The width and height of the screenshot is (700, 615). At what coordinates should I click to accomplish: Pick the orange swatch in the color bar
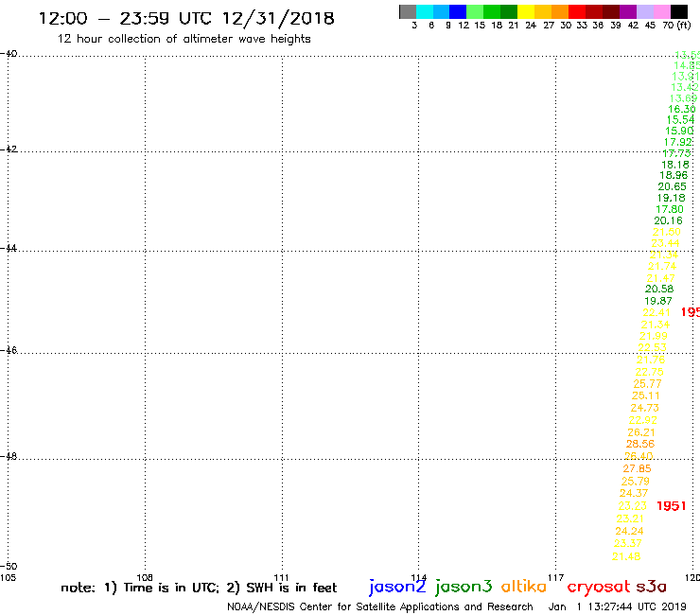(560, 11)
